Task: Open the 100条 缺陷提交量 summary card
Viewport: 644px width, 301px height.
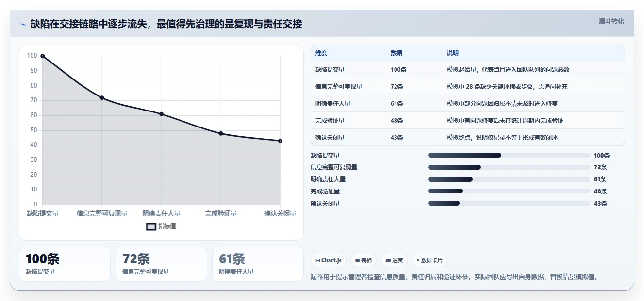Action: (65, 264)
